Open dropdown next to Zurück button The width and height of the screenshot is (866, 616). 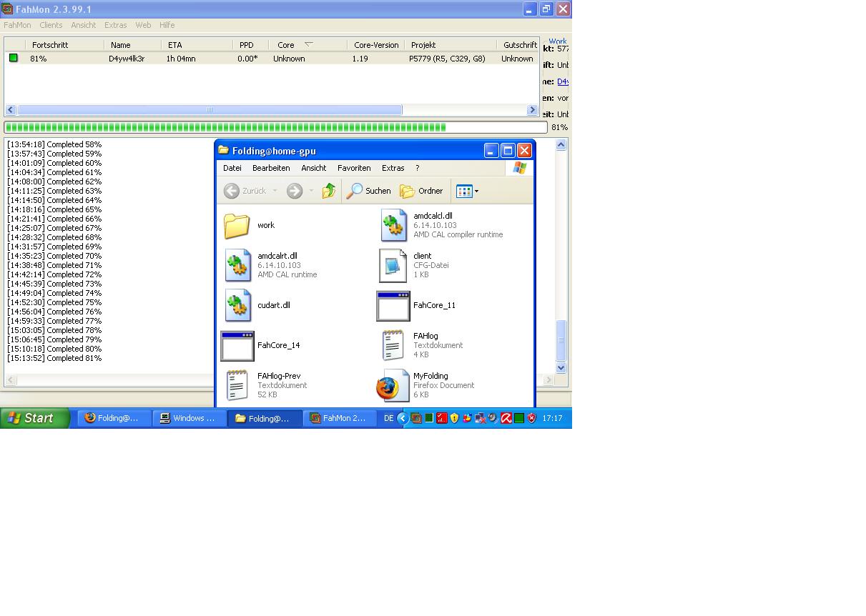(x=275, y=191)
